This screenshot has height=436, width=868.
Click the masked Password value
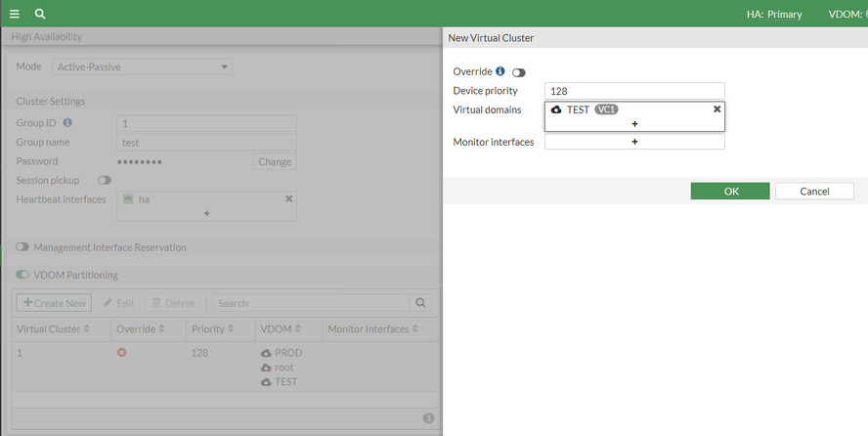140,161
